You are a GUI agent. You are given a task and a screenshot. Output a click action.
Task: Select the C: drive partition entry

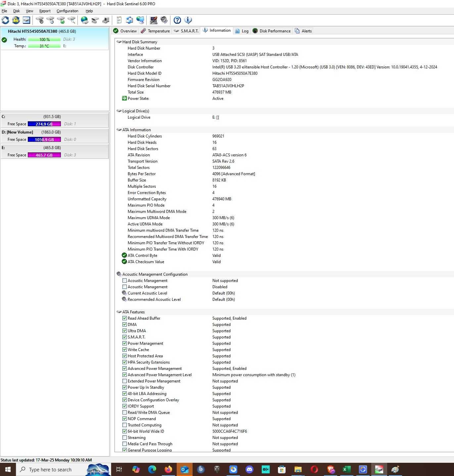click(x=55, y=120)
